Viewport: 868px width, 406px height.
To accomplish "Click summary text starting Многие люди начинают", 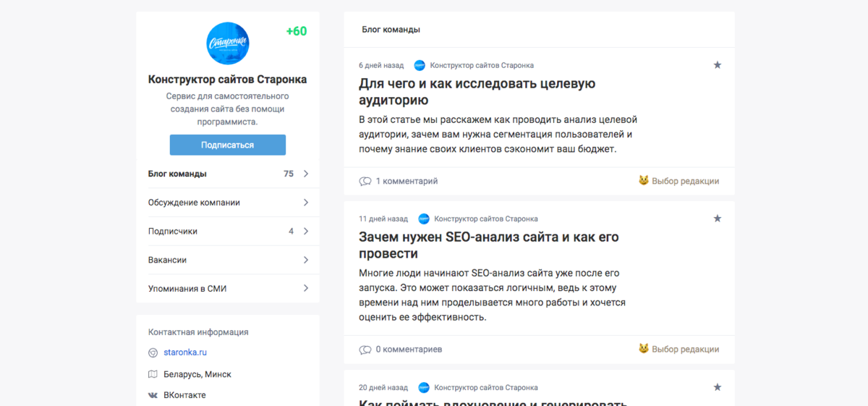I will point(492,295).
